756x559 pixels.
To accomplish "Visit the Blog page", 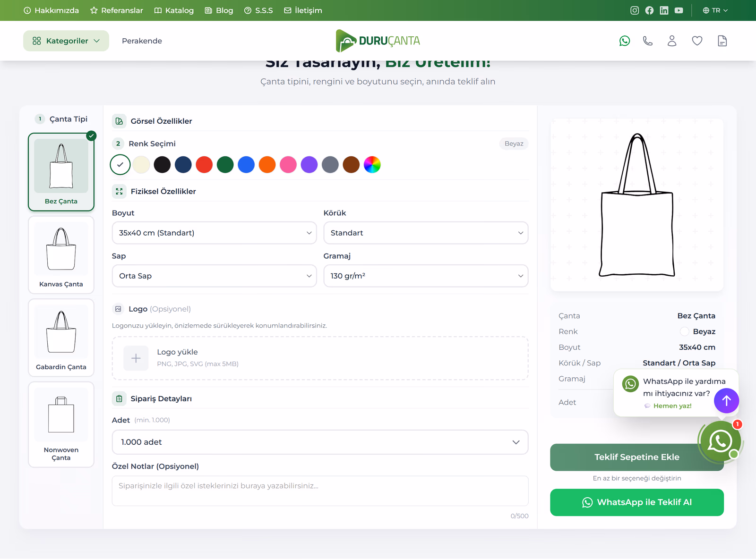I will pyautogui.click(x=219, y=10).
